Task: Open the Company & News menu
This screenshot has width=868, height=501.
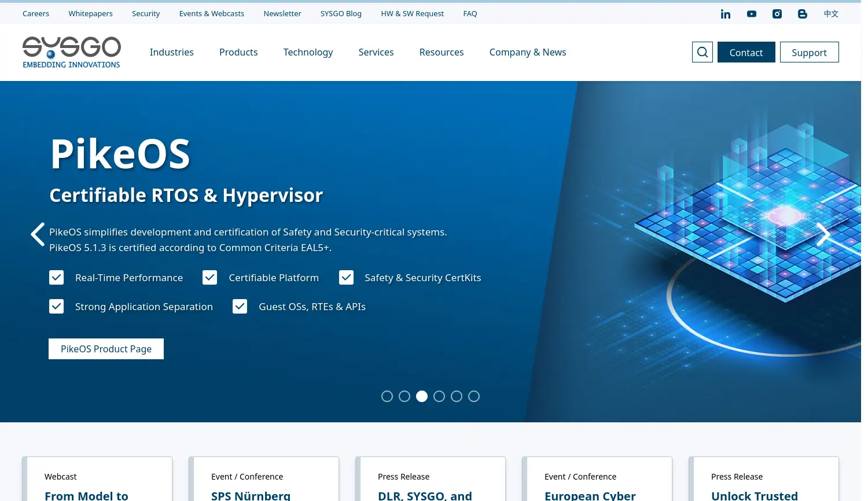Action: [x=527, y=52]
